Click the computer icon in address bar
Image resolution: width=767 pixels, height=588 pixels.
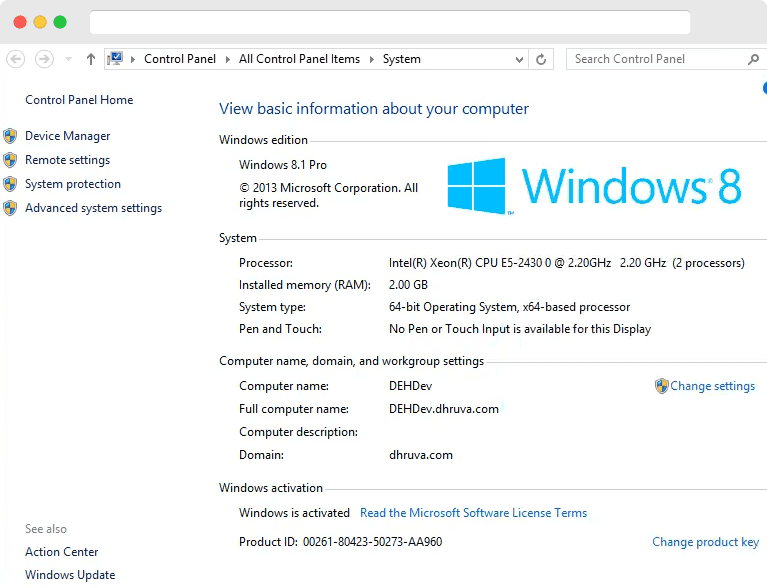click(x=115, y=59)
